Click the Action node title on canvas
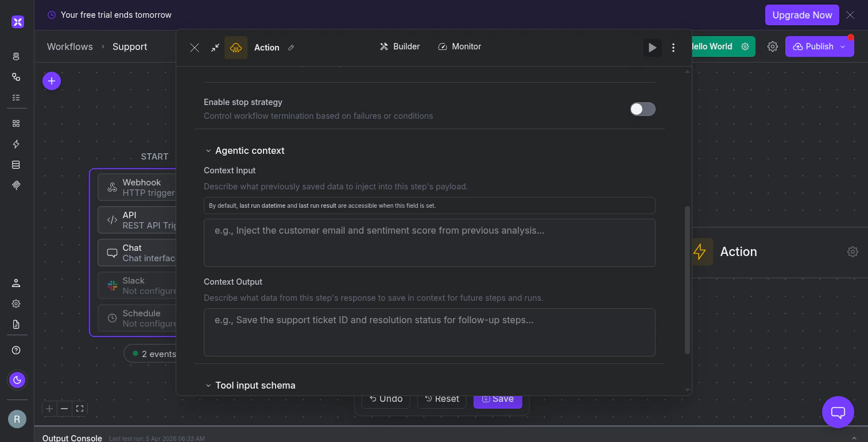The image size is (868, 442). point(738,251)
